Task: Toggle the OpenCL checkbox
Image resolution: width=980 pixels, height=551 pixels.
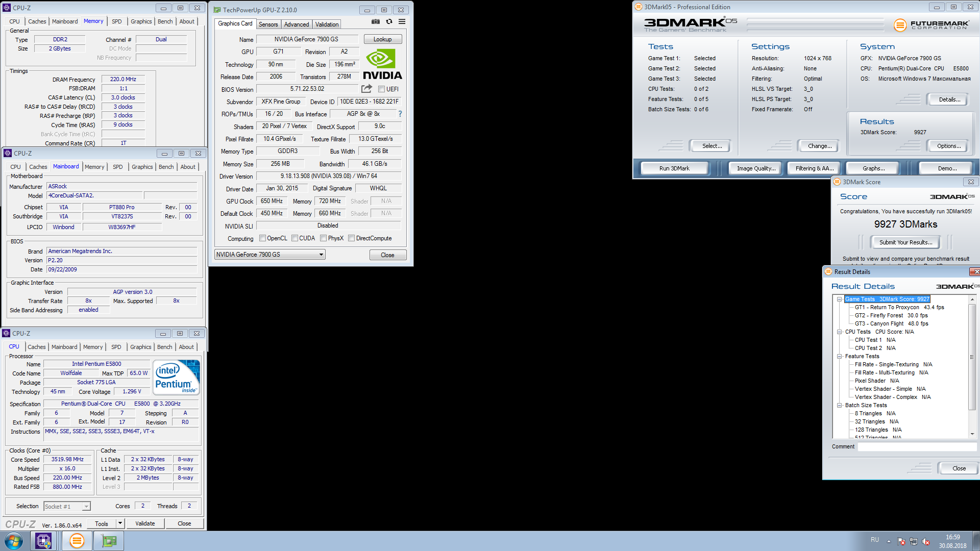Action: click(x=262, y=238)
